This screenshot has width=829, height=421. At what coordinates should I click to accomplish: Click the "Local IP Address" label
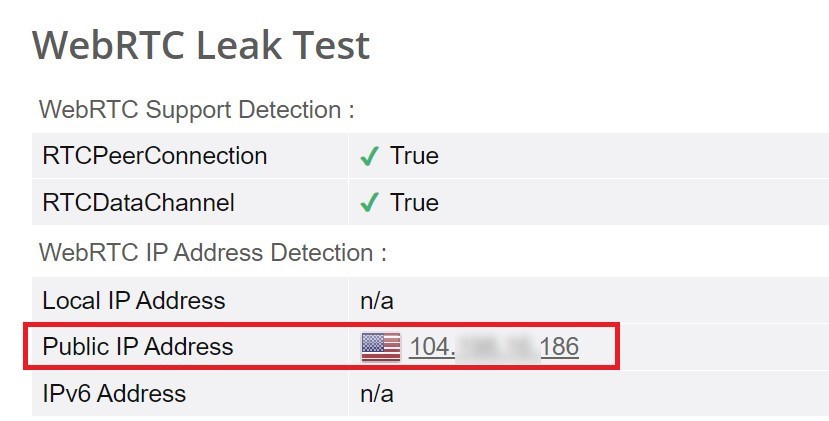pos(133,300)
